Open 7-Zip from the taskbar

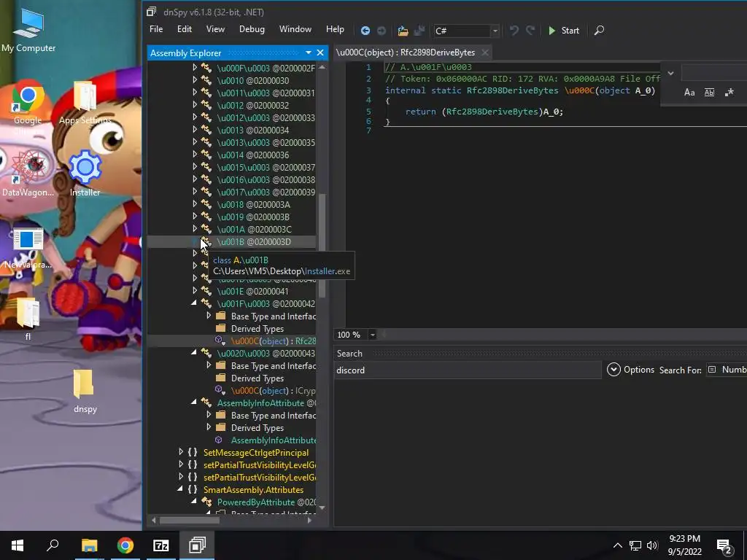(161, 545)
